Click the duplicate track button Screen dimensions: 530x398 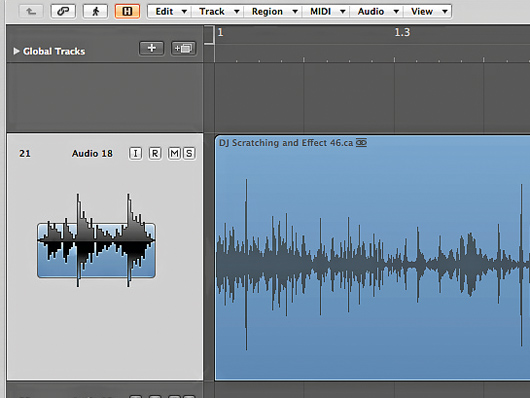[x=183, y=48]
